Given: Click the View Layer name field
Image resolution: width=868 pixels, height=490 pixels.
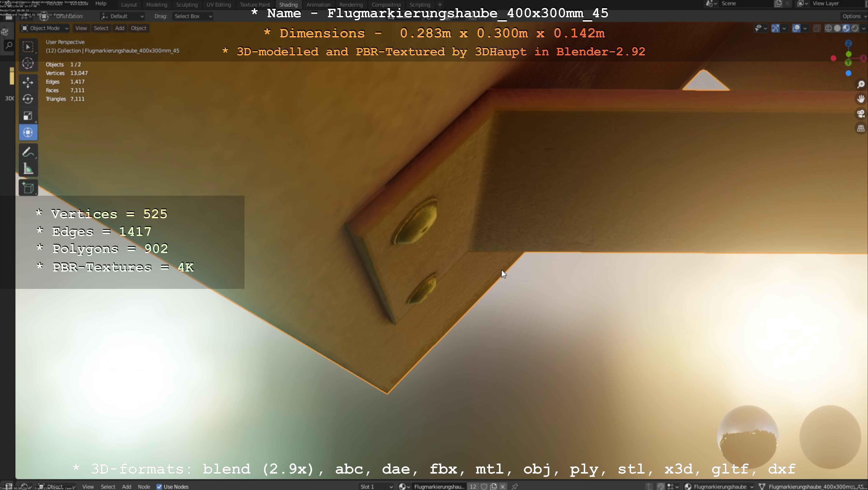Looking at the screenshot, I should click(837, 4).
